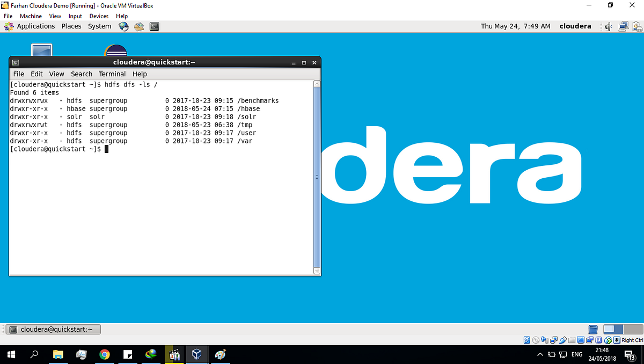Screen dimensions: 644x364
Task: Open terminal File menu
Action: (x=19, y=74)
